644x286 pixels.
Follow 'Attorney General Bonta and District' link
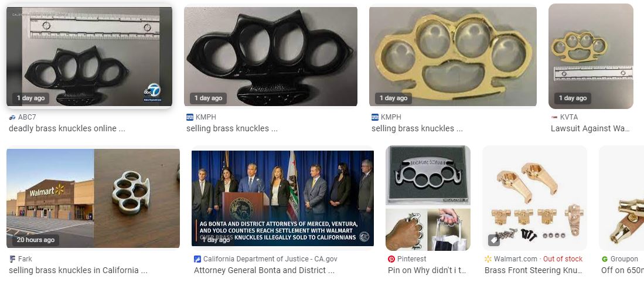(x=264, y=270)
